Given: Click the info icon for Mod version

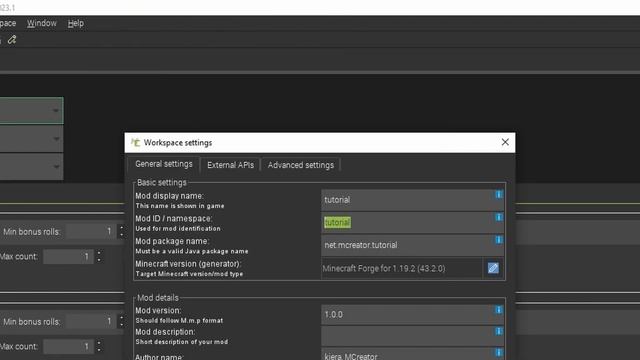Looking at the screenshot, I should click(499, 310).
